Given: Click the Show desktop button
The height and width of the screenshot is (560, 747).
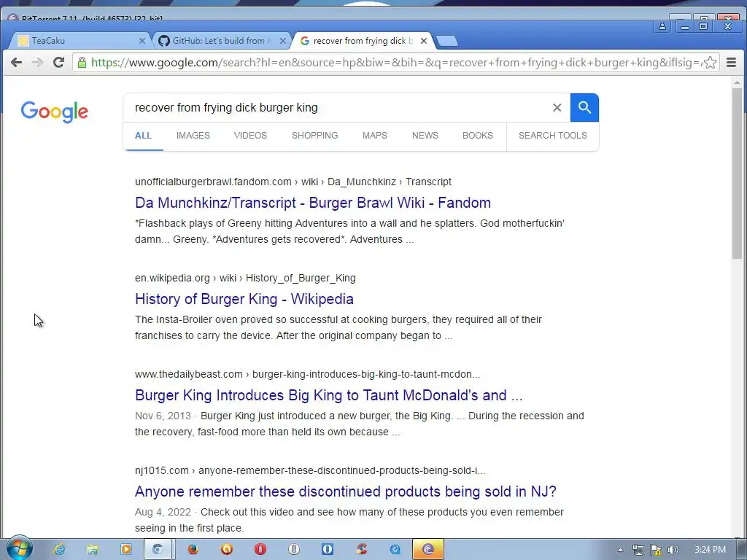Looking at the screenshot, I should click(x=743, y=550).
